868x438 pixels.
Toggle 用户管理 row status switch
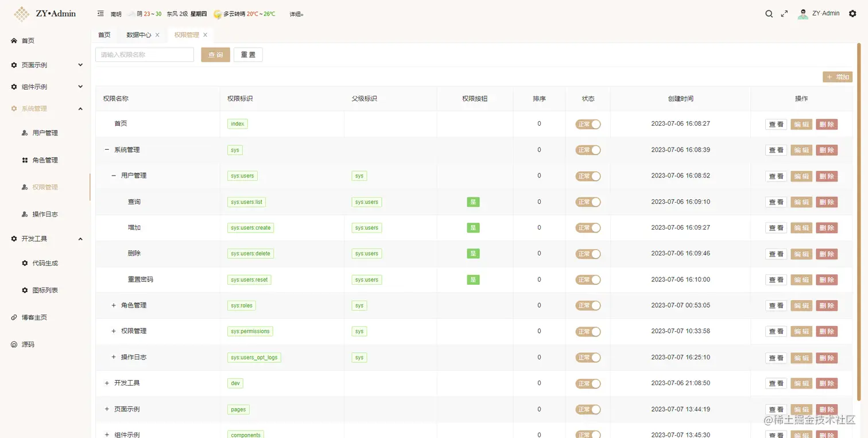pos(588,176)
